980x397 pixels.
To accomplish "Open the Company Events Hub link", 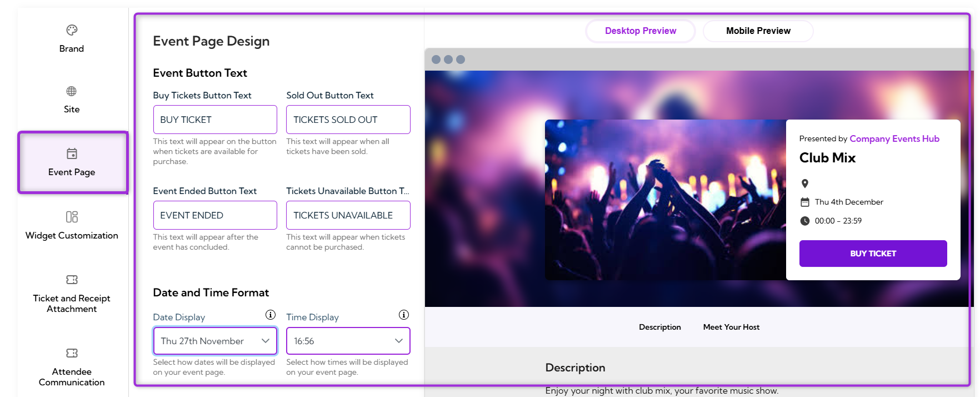I will (x=894, y=138).
